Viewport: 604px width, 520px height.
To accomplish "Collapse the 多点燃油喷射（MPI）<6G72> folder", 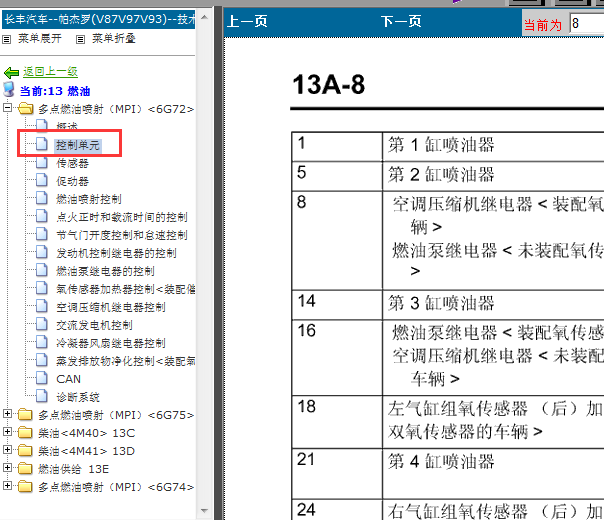I will pyautogui.click(x=7, y=108).
